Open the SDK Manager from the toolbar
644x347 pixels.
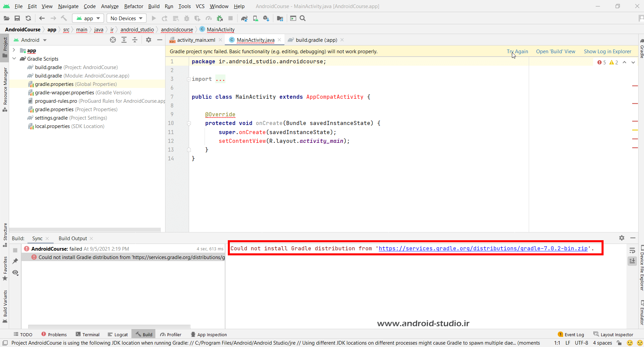(x=266, y=19)
